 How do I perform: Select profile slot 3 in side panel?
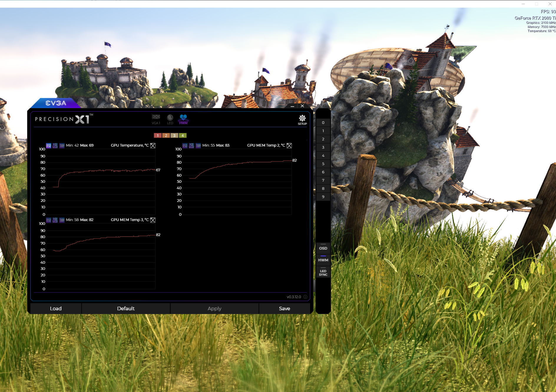click(323, 147)
